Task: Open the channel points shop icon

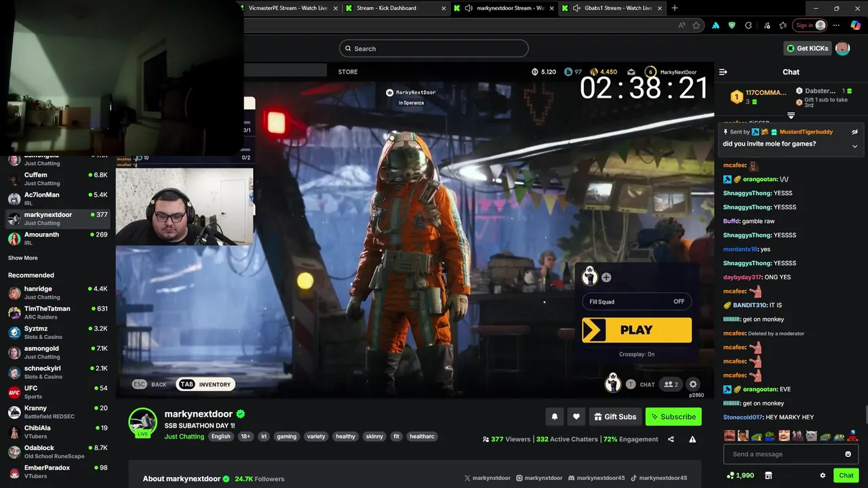Action: pos(768,475)
